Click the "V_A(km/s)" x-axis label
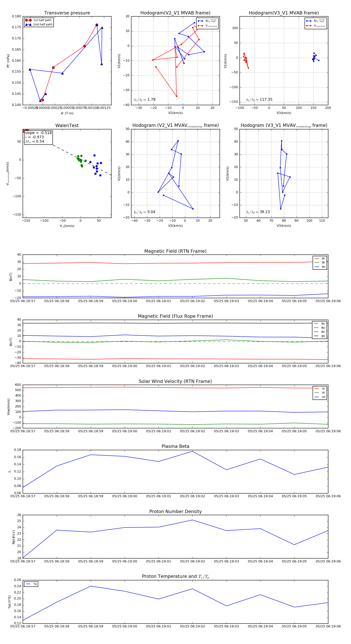Screen dimensions: 351x644 click(67, 226)
